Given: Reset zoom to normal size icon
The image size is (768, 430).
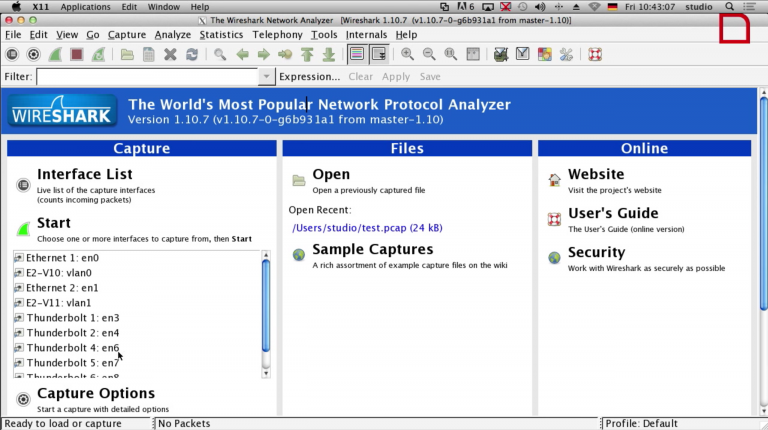Looking at the screenshot, I should click(451, 54).
